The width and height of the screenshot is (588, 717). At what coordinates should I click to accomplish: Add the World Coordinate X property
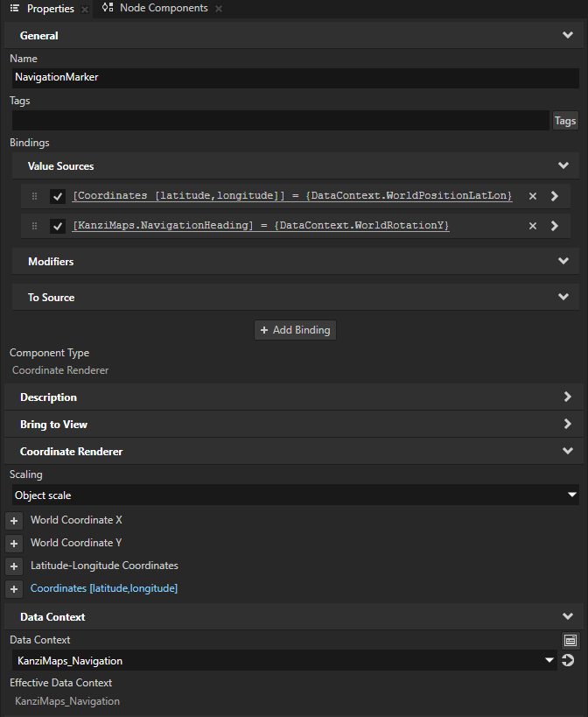(x=13, y=520)
